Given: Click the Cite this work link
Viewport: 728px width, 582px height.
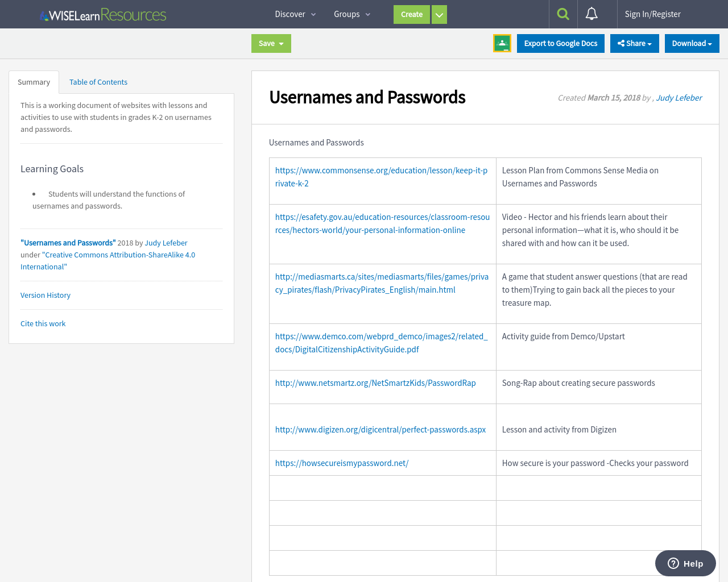Looking at the screenshot, I should (43, 323).
